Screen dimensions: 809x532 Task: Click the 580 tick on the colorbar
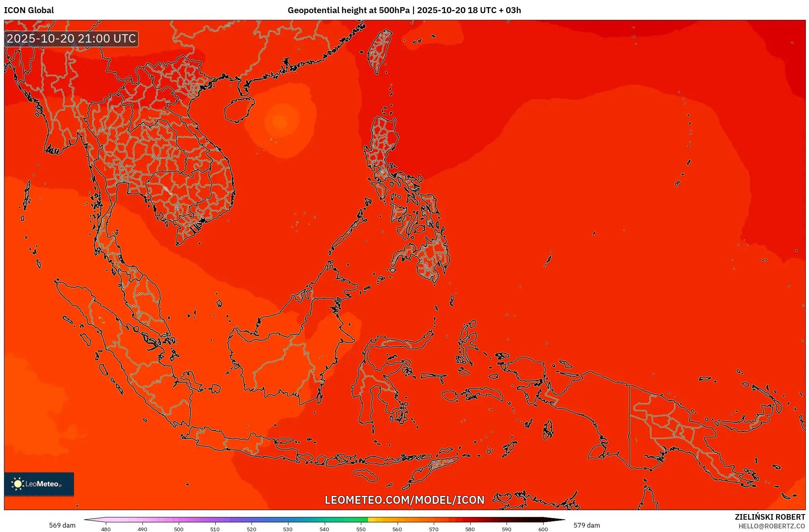pos(470,529)
